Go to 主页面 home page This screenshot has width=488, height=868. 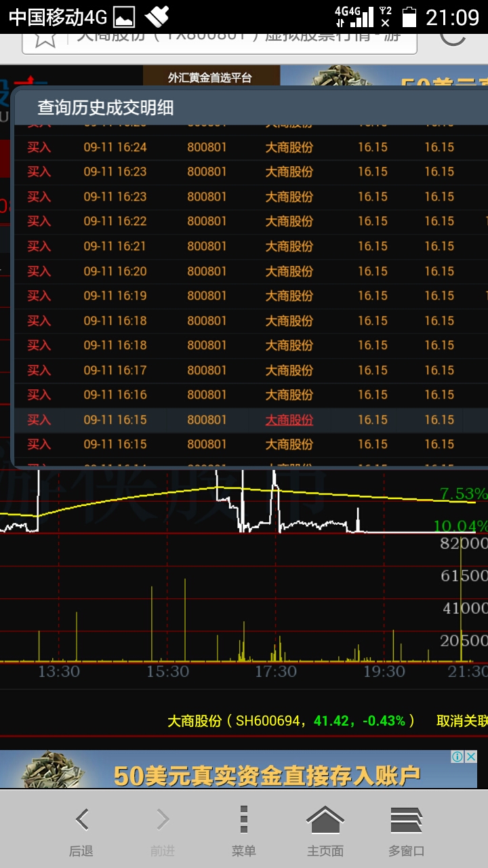[x=325, y=831]
